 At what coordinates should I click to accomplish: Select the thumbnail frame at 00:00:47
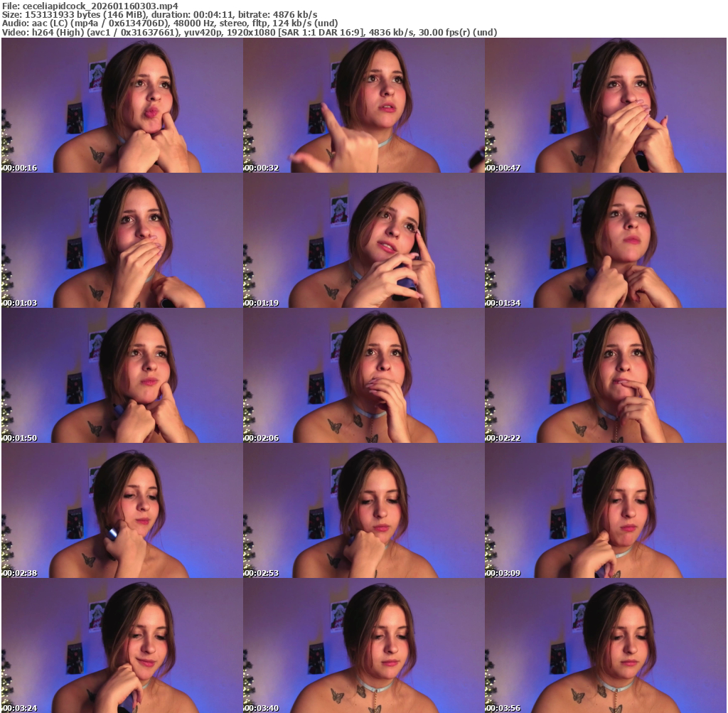606,105
